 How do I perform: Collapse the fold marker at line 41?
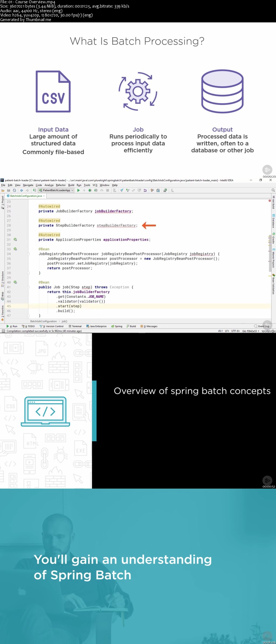(28, 287)
